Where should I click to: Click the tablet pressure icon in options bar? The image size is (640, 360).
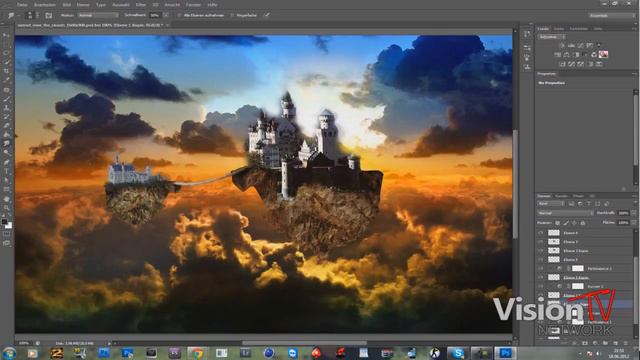point(267,15)
